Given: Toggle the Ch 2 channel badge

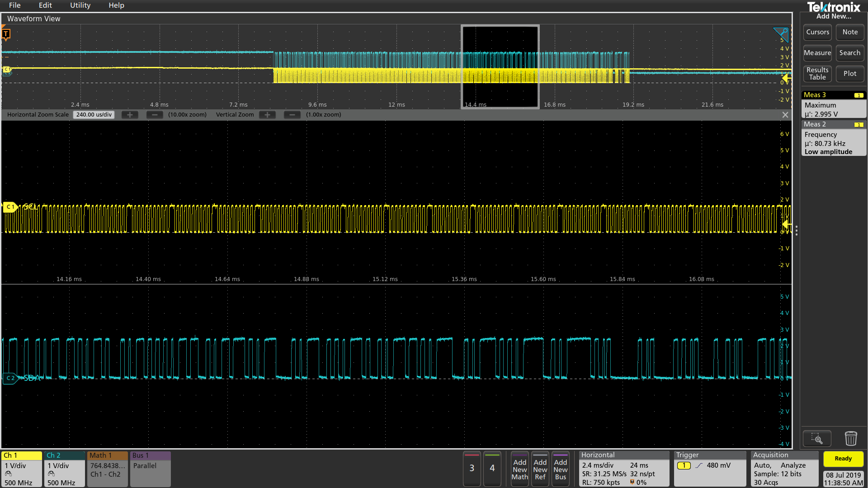Looking at the screenshot, I should [x=64, y=468].
